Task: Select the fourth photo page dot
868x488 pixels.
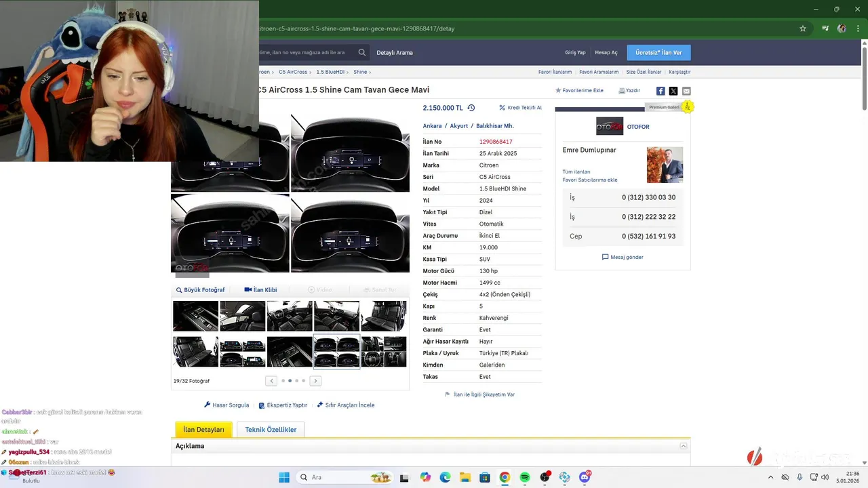Action: [303, 381]
